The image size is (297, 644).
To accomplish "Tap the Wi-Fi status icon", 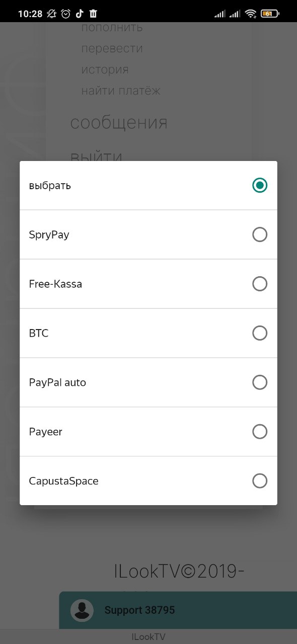I will pyautogui.click(x=251, y=14).
